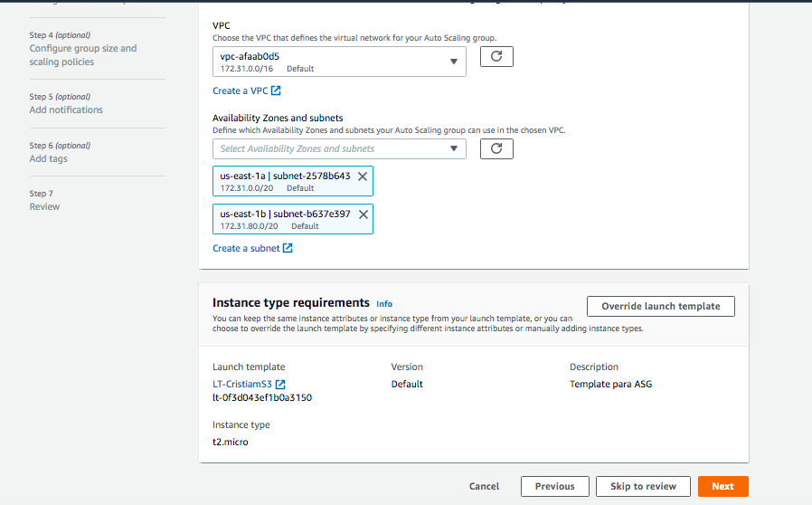Refresh the Availability Zones and subnets list
This screenshot has width=812, height=505.
[x=496, y=148]
